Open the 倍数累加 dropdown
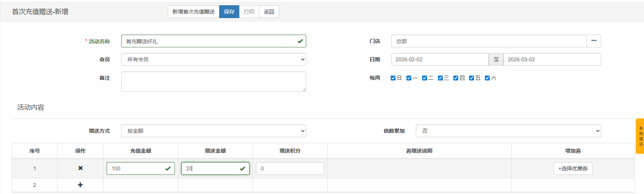 (508, 131)
